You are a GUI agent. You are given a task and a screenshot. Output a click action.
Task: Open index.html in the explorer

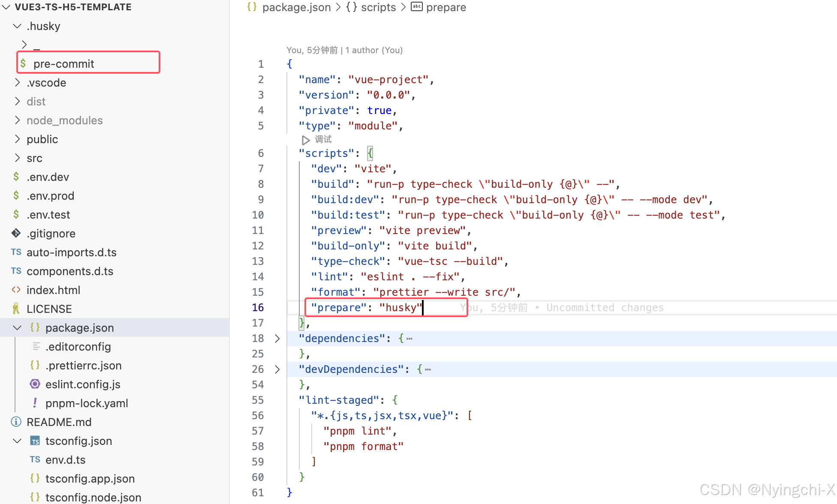coord(53,290)
